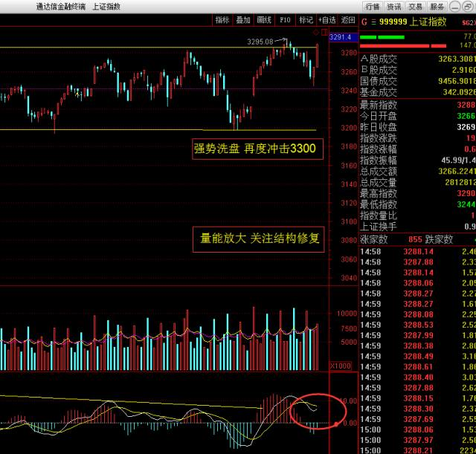Open the 交易 (trade) menu
The image size is (476, 454).
[415, 7]
